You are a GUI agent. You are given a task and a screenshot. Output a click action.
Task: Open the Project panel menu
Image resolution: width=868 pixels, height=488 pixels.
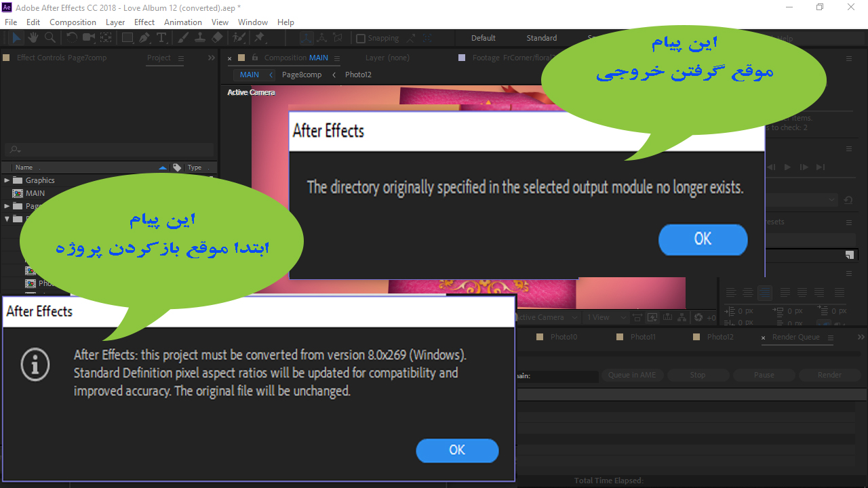(x=181, y=58)
